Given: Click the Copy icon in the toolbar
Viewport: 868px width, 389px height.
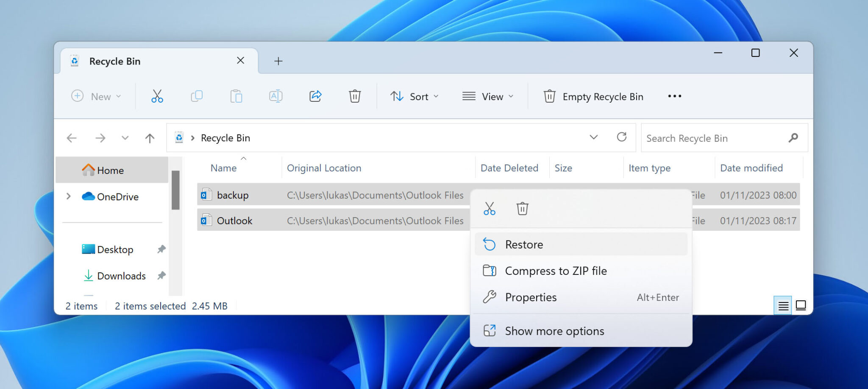Looking at the screenshot, I should coord(197,96).
